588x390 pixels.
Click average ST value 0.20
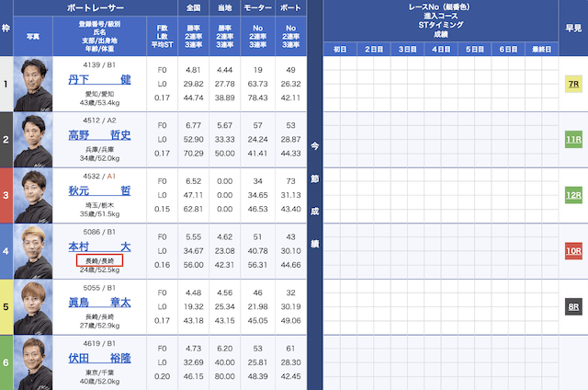point(162,376)
